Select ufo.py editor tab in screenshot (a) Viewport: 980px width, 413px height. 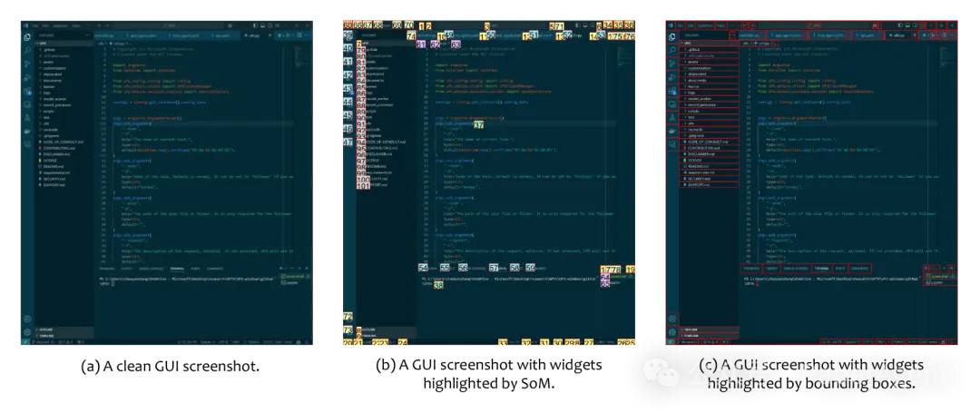coord(257,35)
